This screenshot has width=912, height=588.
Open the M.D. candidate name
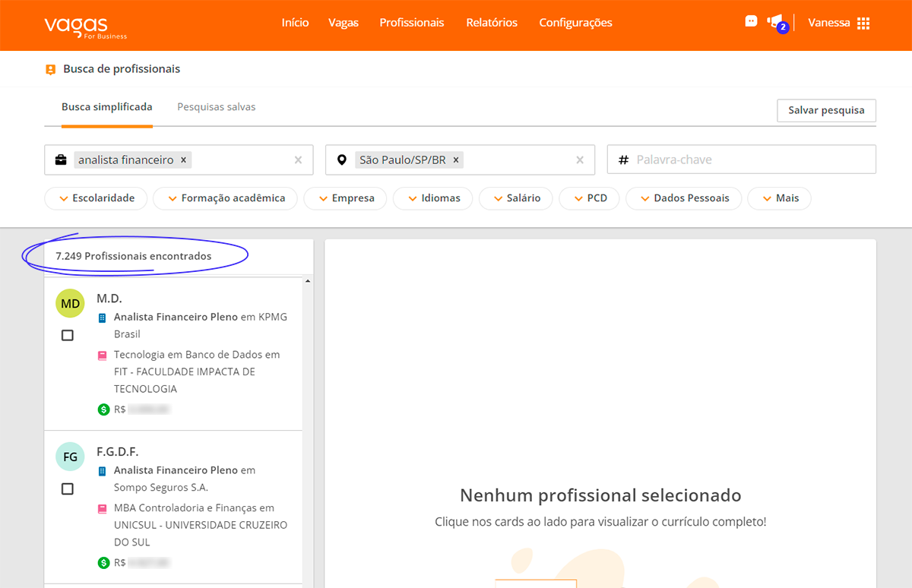[x=109, y=299]
